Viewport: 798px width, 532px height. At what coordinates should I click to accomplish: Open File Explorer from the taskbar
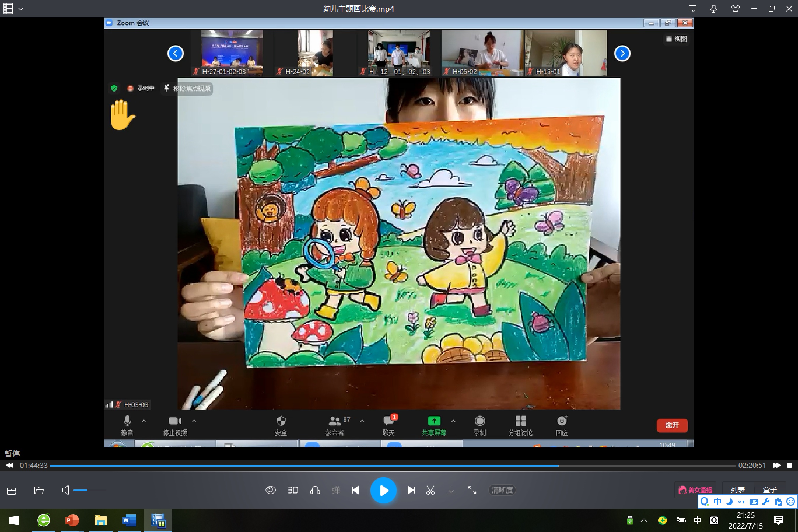[x=101, y=520]
